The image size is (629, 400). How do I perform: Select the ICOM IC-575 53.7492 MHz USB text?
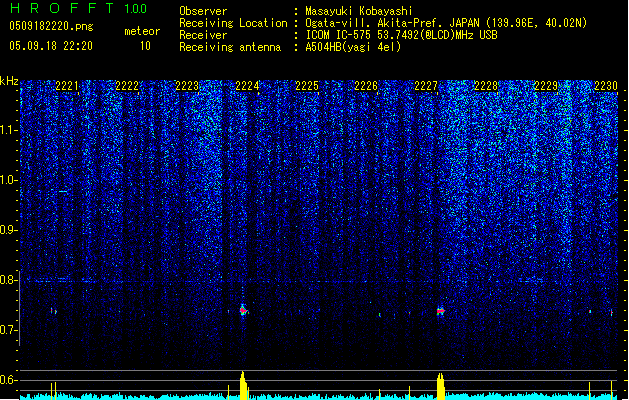(x=401, y=35)
